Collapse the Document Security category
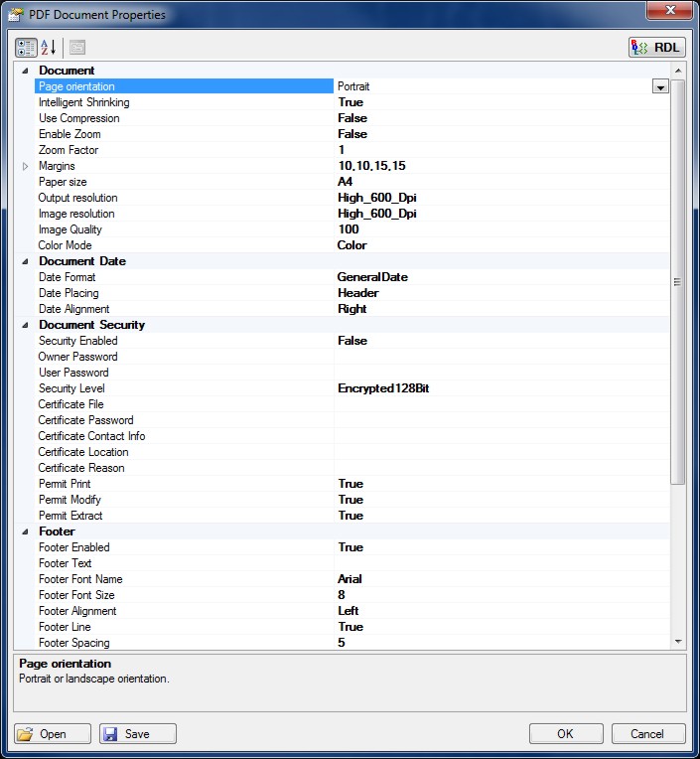This screenshot has width=700, height=759. click(x=26, y=325)
